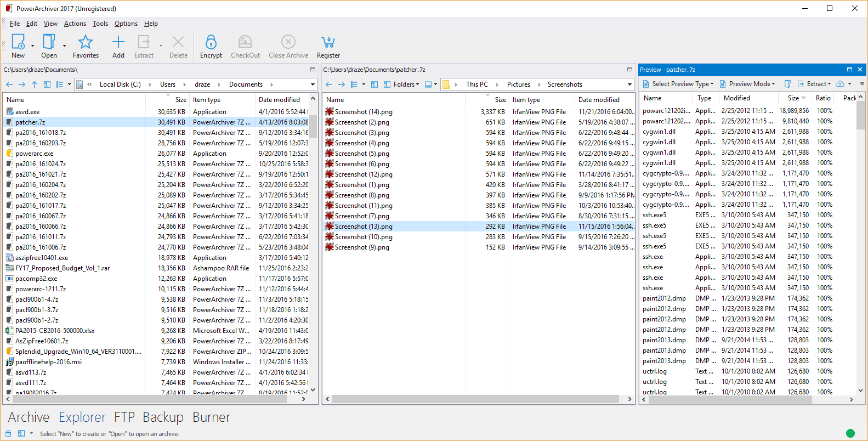Expand left pane address bar history dropdown

pos(313,84)
